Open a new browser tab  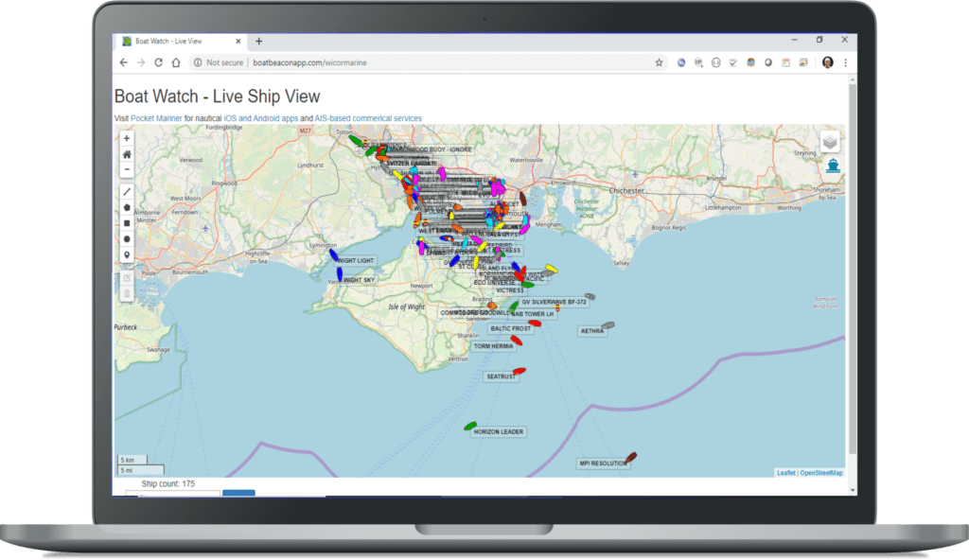259,41
